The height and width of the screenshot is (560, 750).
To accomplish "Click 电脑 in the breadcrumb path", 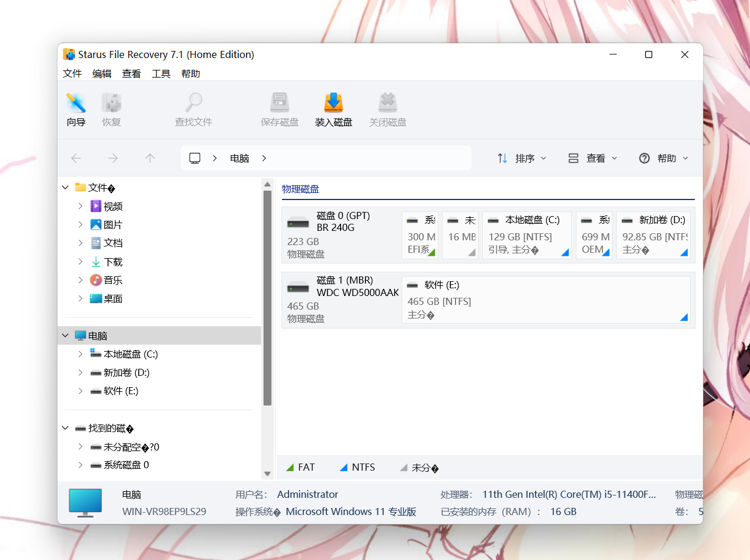I will 239,158.
